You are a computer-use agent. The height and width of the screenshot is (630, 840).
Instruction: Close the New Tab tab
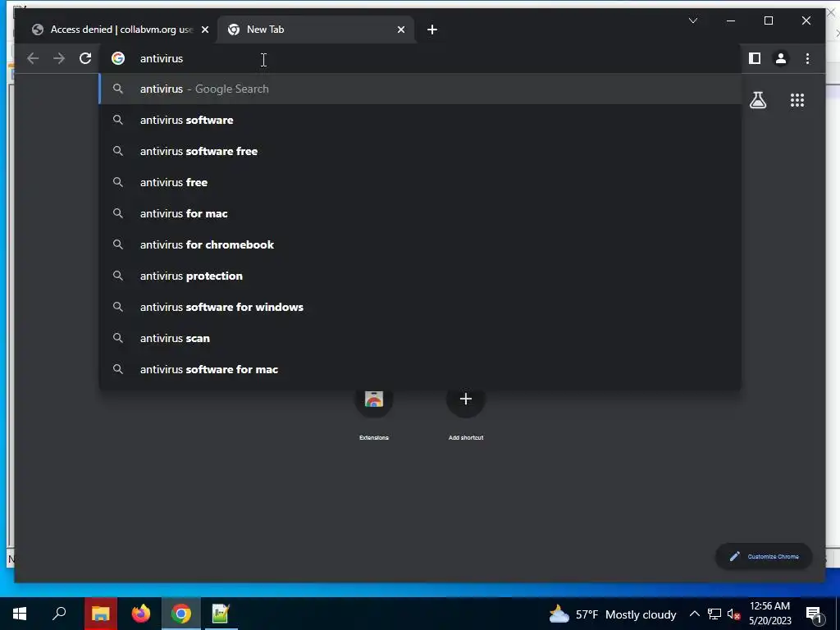click(x=400, y=30)
